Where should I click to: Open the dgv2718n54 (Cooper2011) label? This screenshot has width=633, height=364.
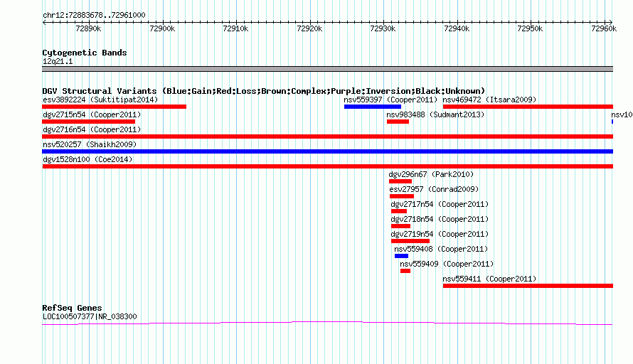(440, 219)
